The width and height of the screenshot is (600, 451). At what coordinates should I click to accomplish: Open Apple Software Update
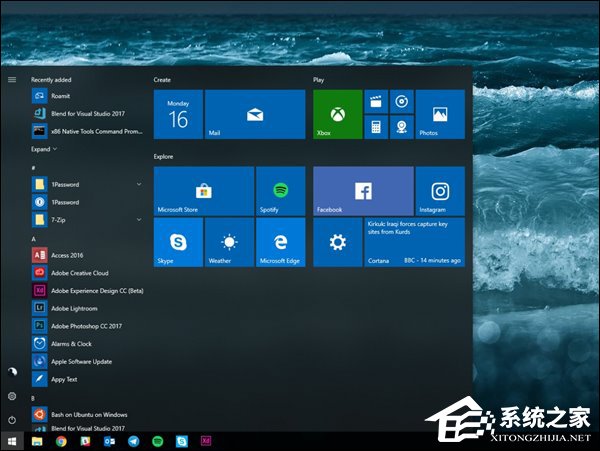[x=87, y=361]
